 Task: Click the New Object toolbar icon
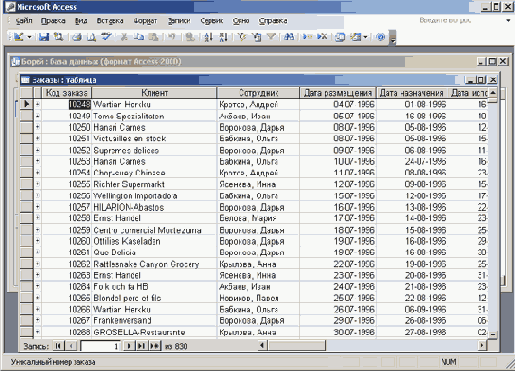[x=355, y=37]
